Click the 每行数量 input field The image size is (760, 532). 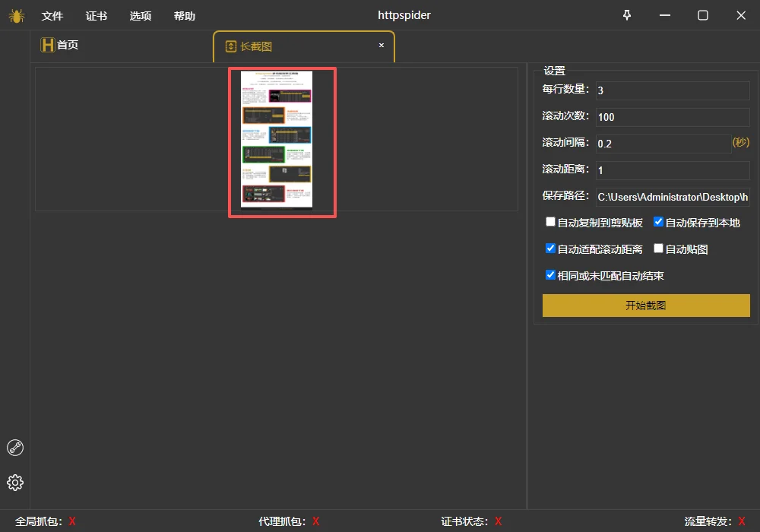tap(673, 90)
